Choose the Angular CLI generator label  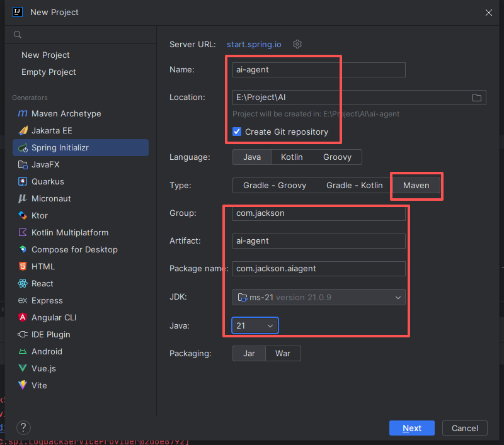(x=54, y=317)
